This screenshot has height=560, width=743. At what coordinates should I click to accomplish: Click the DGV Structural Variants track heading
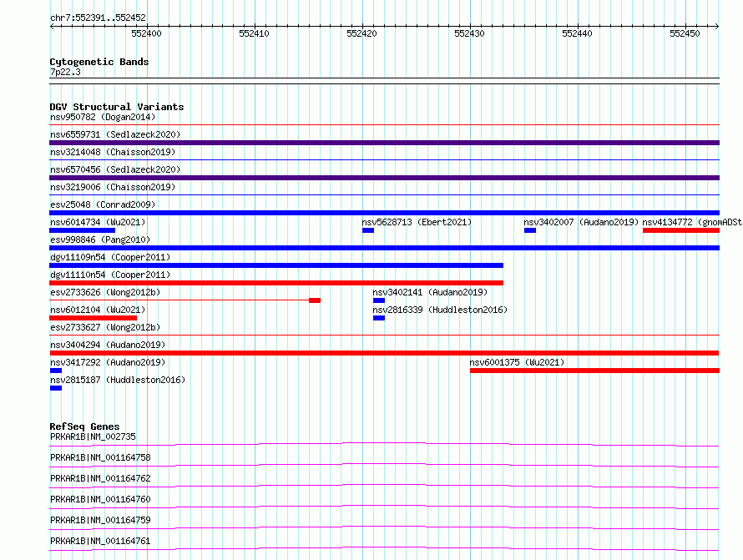117,107
